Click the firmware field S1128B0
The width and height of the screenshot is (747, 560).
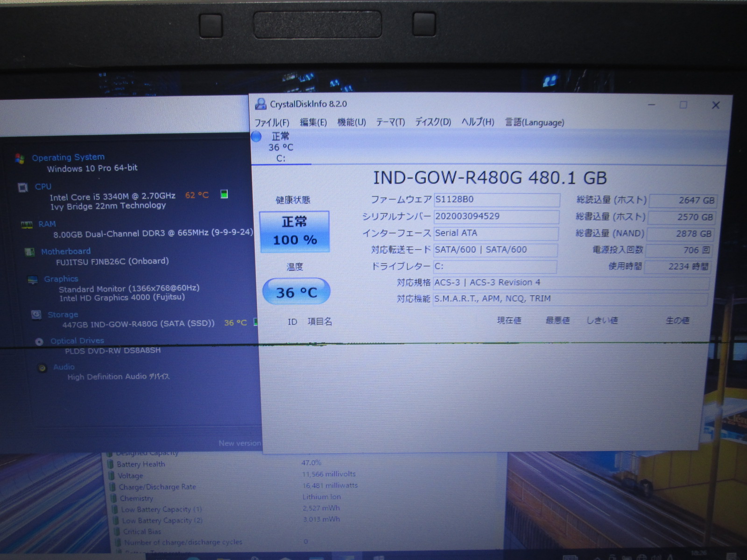click(x=497, y=200)
